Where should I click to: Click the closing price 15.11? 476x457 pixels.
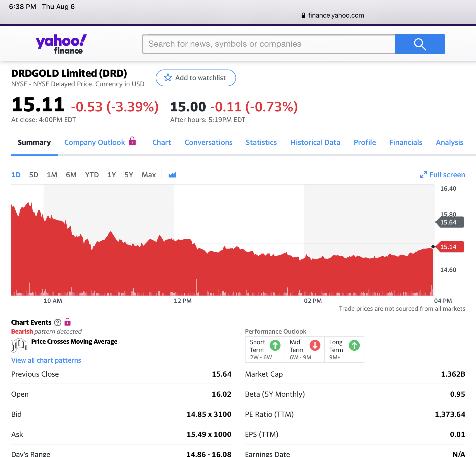click(x=38, y=105)
